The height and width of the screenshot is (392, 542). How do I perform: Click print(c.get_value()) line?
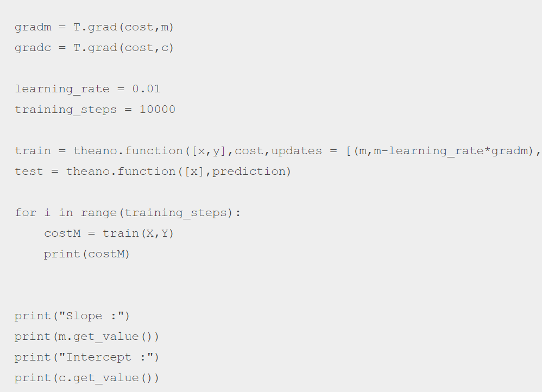pos(87,378)
